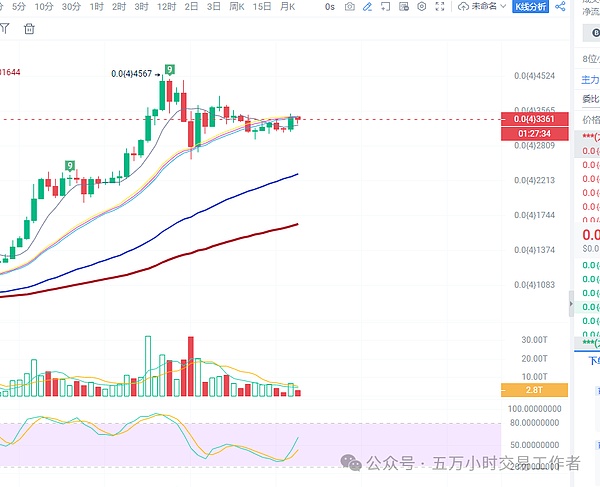The height and width of the screenshot is (487, 600).
Task: Select the 1时 timeframe
Action: pos(96,7)
